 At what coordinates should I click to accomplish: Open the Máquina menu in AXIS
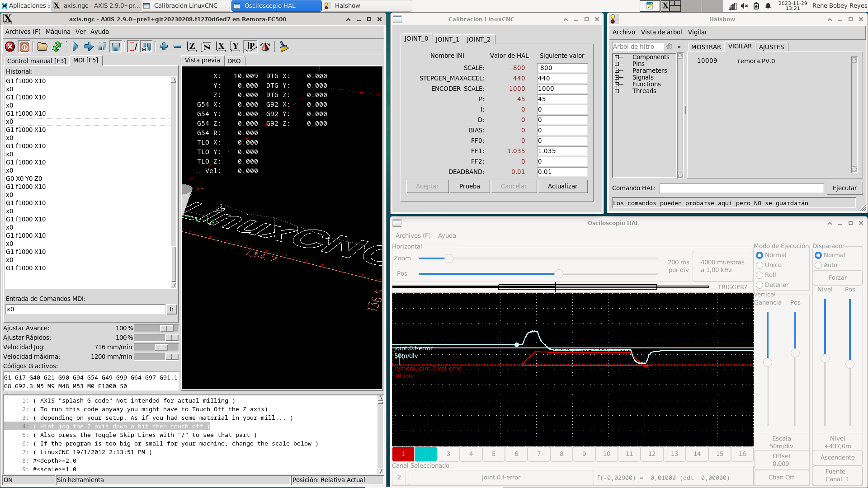tap(58, 32)
